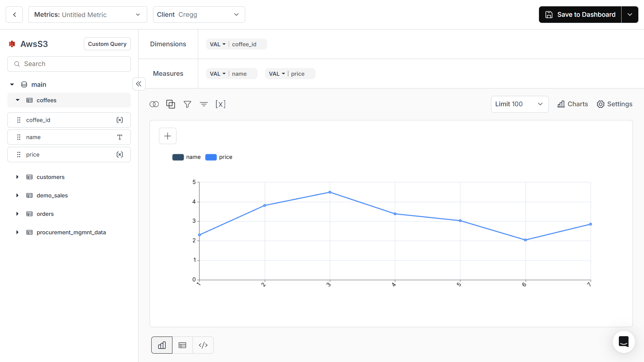
Task: Open the VAL dropdown next to coffee_id
Action: pos(217,44)
